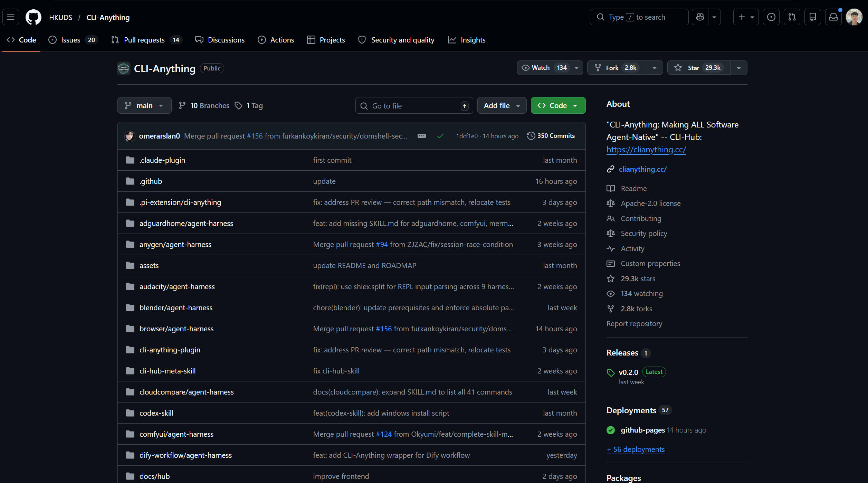Click the verified commit checkmark
Image resolution: width=868 pixels, height=483 pixels.
440,136
